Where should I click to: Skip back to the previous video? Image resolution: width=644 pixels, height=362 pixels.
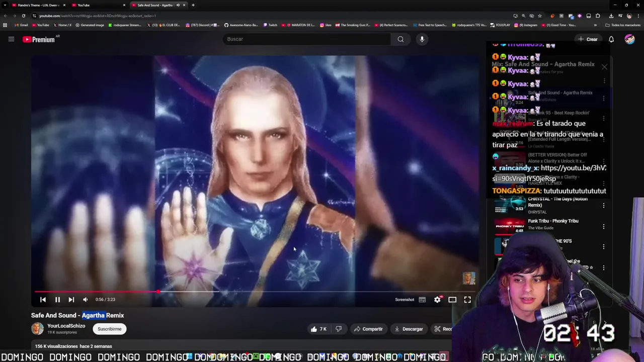[43, 300]
